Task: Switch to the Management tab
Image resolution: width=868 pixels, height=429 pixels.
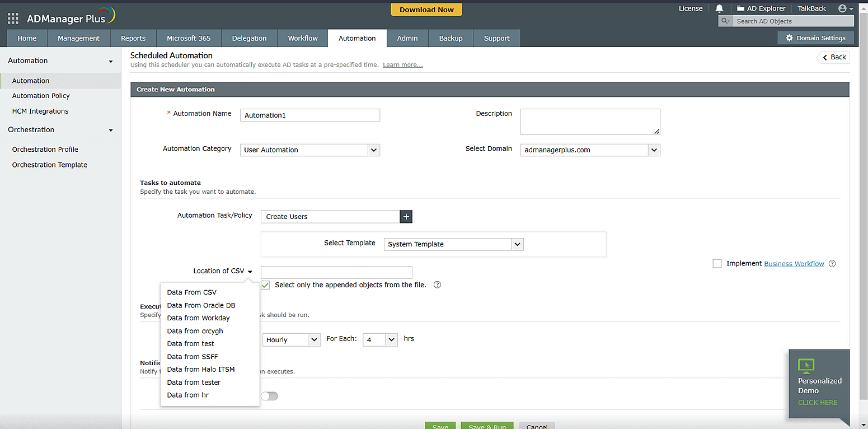Action: (x=78, y=38)
